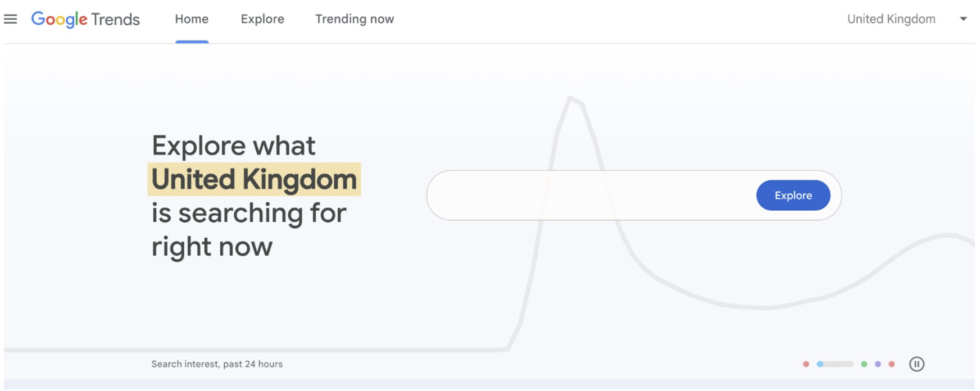Jump to the purple carousel dot
Image resolution: width=980 pixels, height=391 pixels.
click(x=878, y=364)
